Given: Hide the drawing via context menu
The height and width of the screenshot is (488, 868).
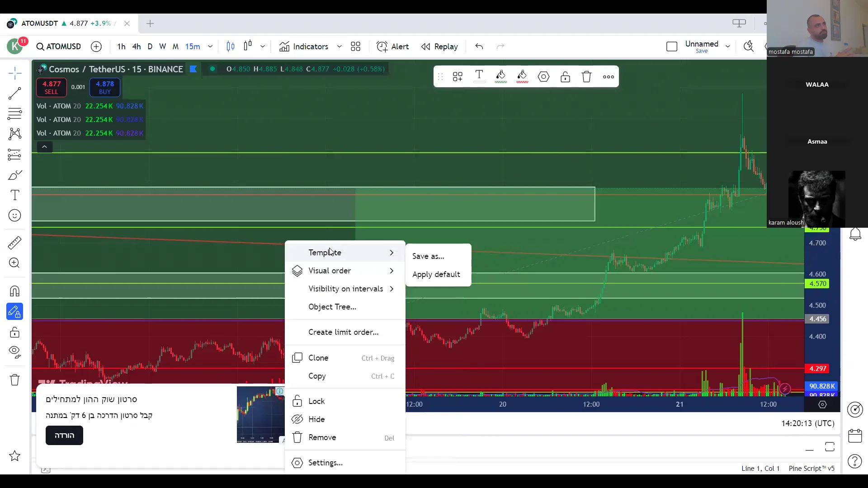Looking at the screenshot, I should pos(345,419).
